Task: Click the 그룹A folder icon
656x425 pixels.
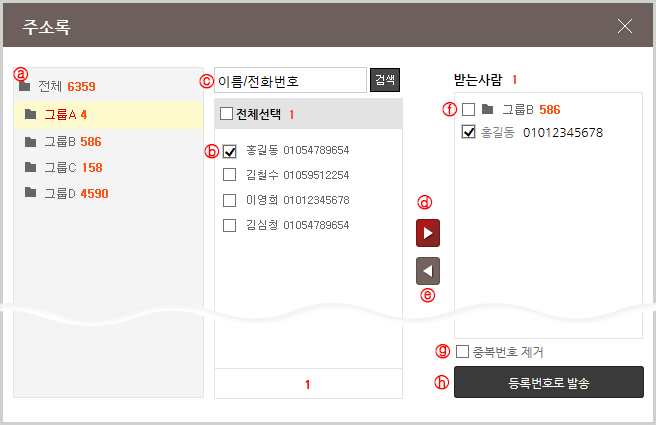Action: pos(32,114)
